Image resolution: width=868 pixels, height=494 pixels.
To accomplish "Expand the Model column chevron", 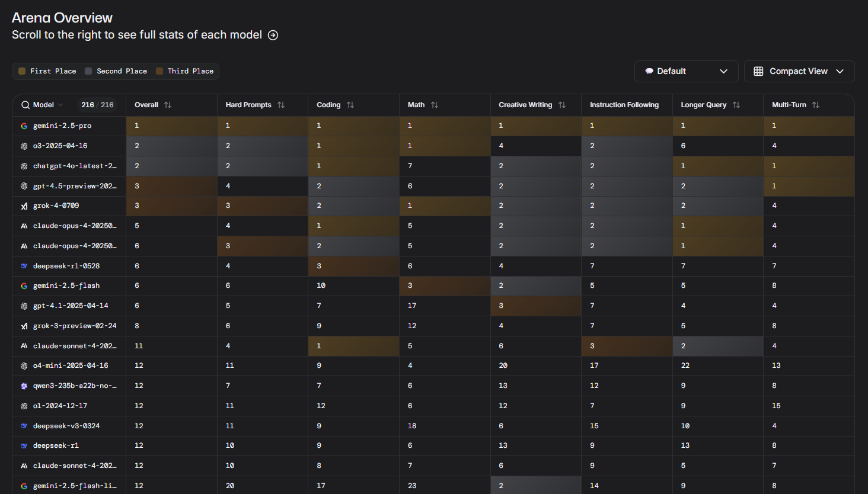I will (x=60, y=105).
